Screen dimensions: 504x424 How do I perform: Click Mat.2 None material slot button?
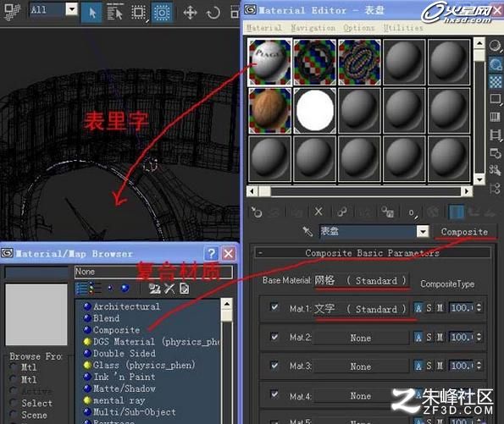[361, 338]
